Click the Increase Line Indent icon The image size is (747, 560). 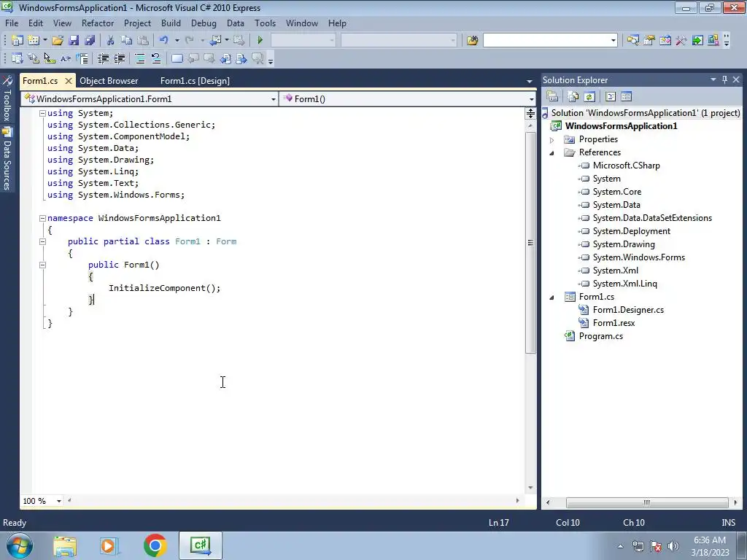119,58
